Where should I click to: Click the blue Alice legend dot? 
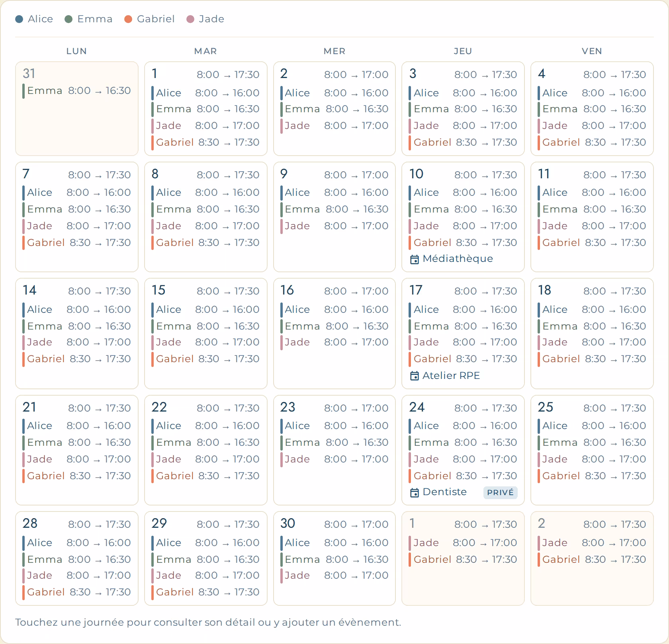pyautogui.click(x=19, y=19)
